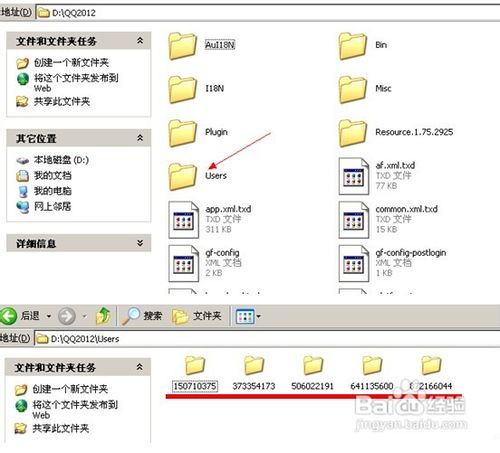Open folder 641135600 in Users
This screenshot has width=500, height=453.
pyautogui.click(x=372, y=365)
